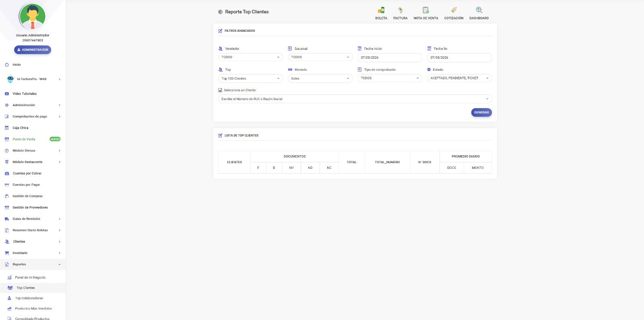Open the Boleta shortcut icon
The image size is (644, 320).
(x=381, y=10)
